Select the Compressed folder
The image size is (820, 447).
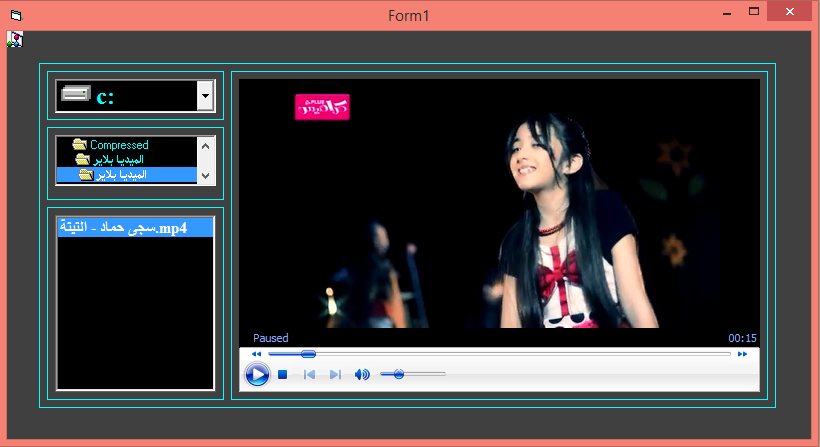tap(119, 144)
